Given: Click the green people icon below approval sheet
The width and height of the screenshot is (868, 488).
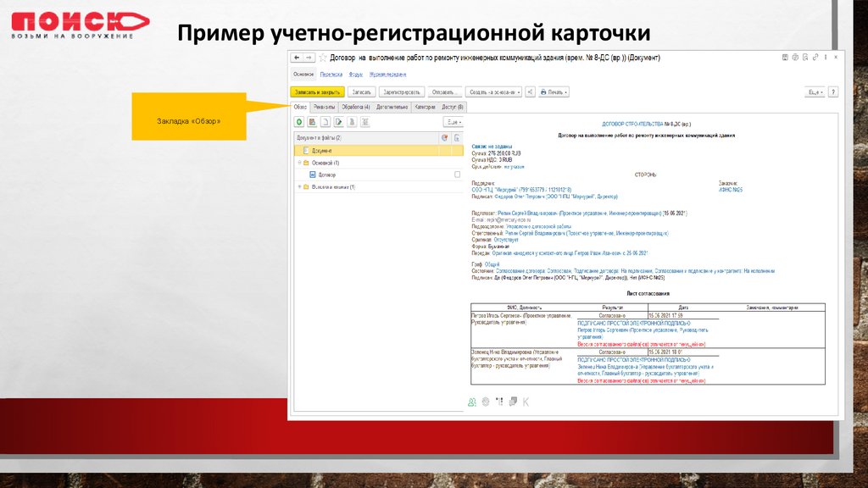Looking at the screenshot, I should click(x=471, y=402).
